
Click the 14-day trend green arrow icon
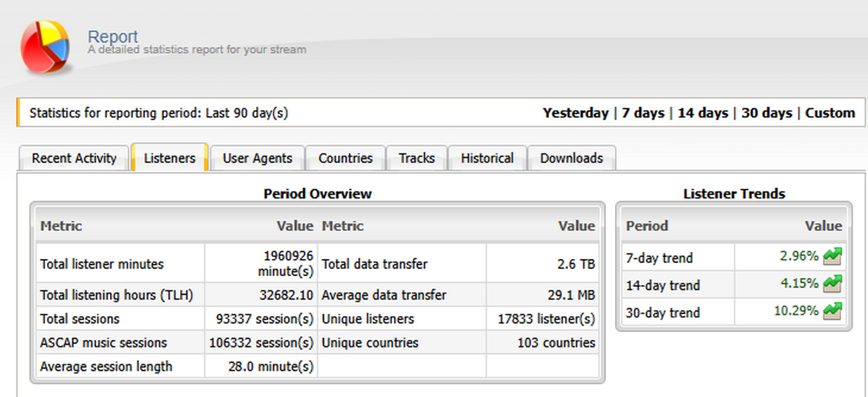coord(832,284)
